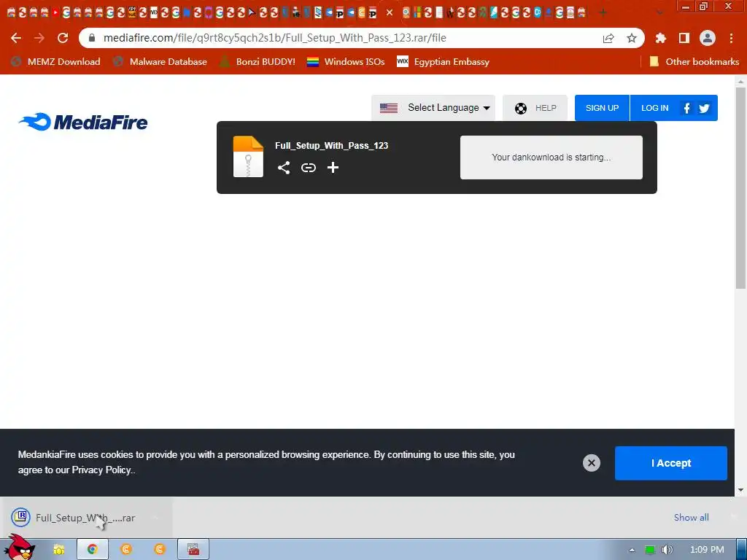Image resolution: width=747 pixels, height=560 pixels.
Task: Click the page vertical scrollbar thumb
Action: click(740, 187)
